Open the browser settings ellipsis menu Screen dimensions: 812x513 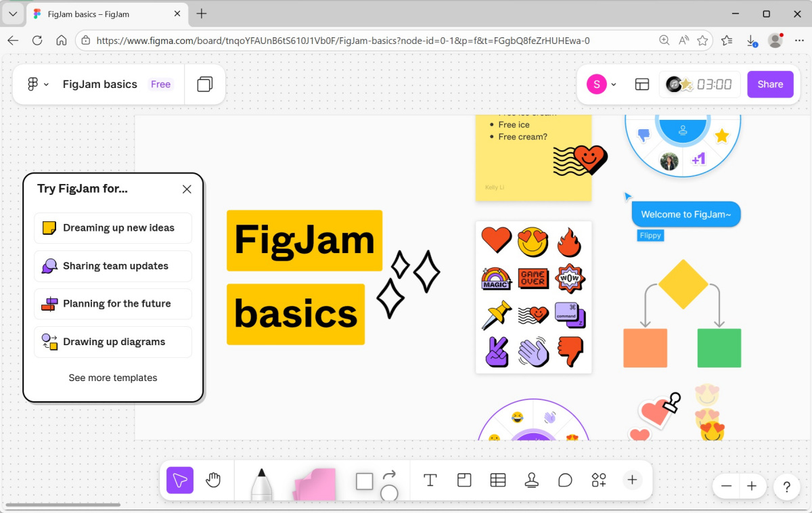coord(799,40)
